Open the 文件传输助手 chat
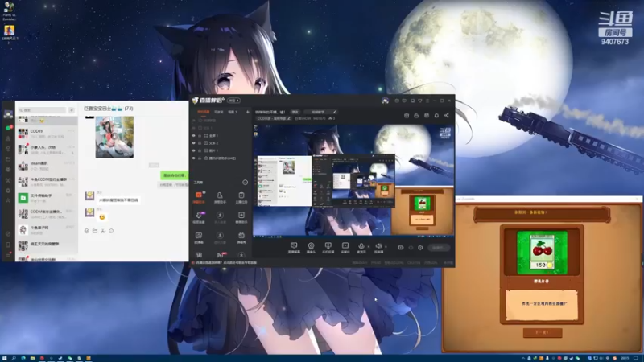Image resolution: width=644 pixels, height=362 pixels. click(47, 198)
